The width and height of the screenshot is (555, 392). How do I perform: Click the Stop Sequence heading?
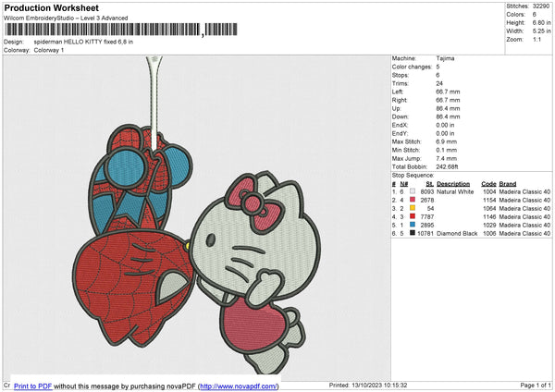point(413,175)
